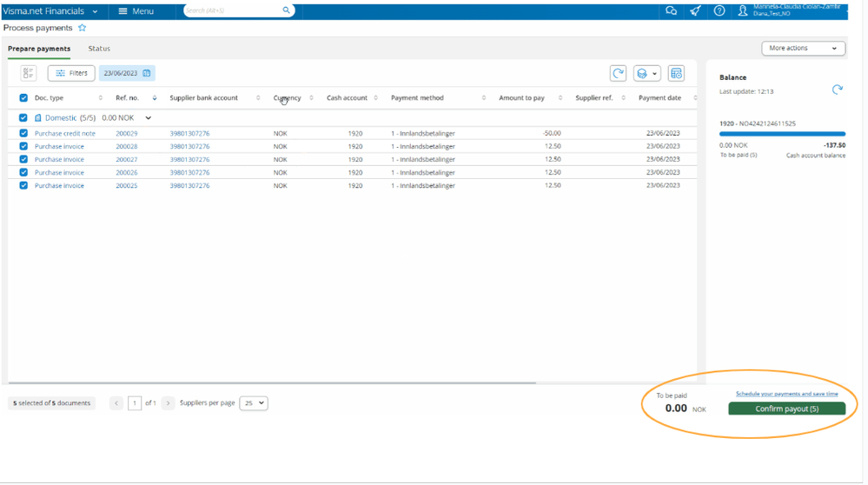
Task: Toggle the grouped list view icon
Action: pos(28,73)
